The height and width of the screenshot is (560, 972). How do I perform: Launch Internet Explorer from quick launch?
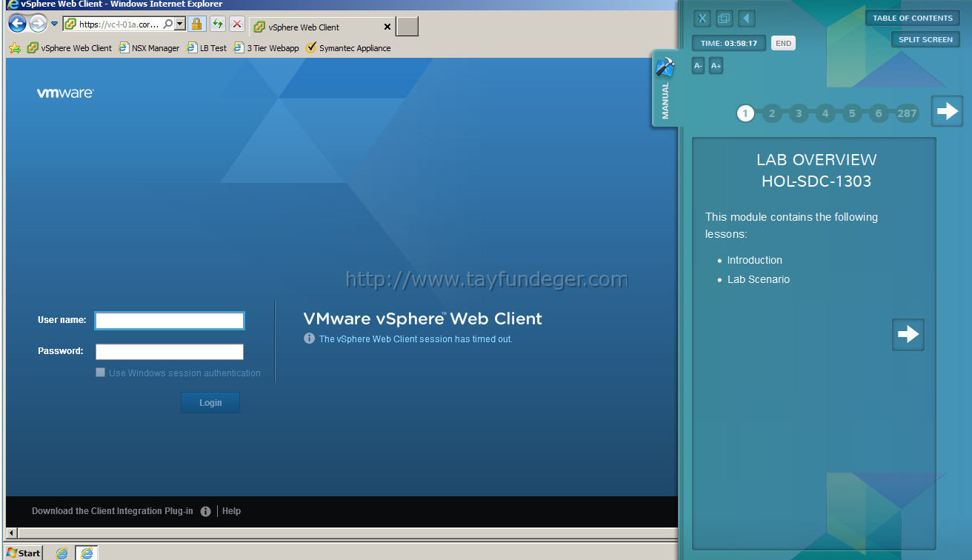click(x=61, y=553)
